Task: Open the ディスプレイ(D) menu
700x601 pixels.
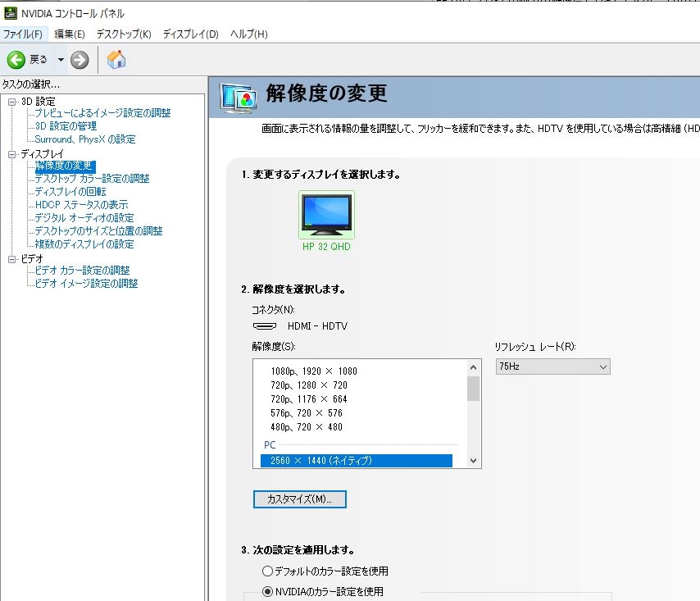Action: coord(191,34)
